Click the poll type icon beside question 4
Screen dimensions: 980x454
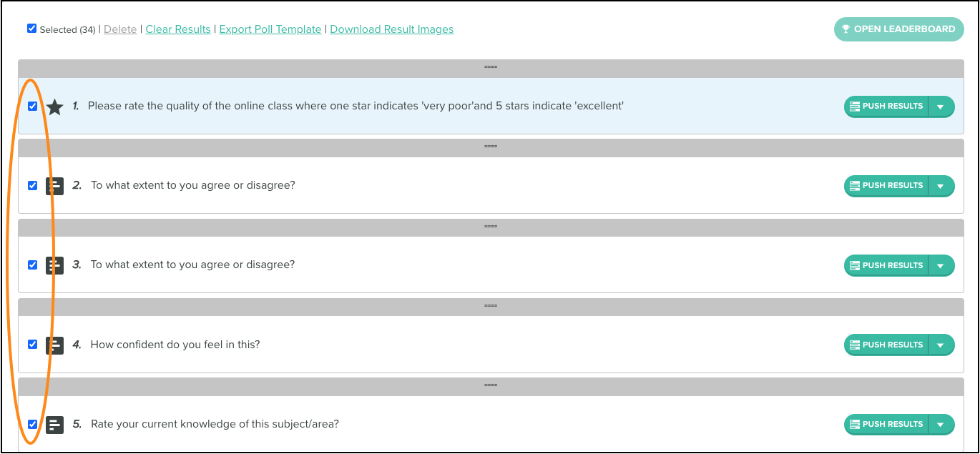pyautogui.click(x=55, y=345)
